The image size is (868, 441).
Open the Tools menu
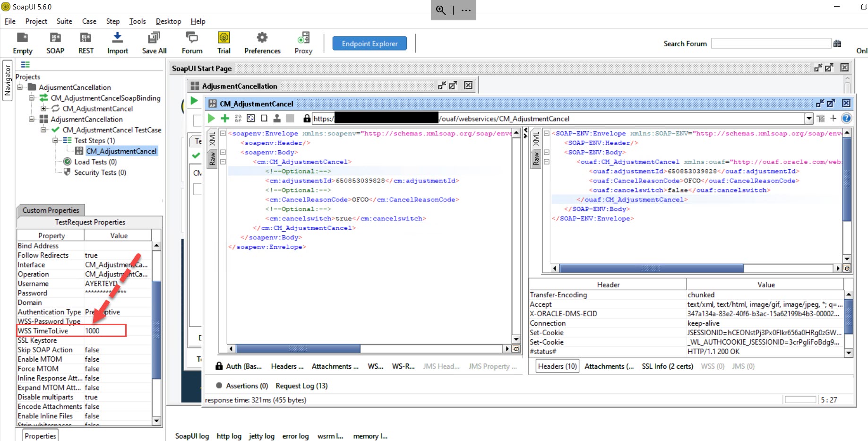click(x=138, y=21)
